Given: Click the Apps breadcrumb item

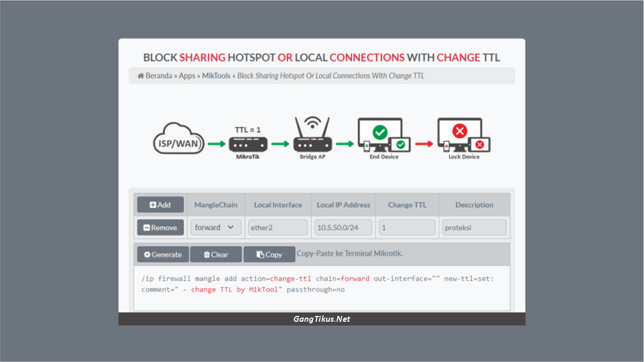Looking at the screenshot, I should (x=187, y=76).
